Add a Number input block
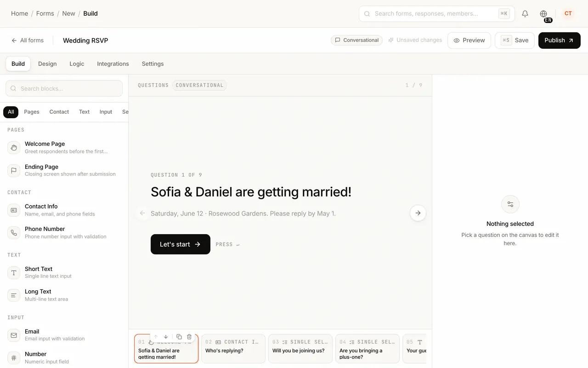588x368 pixels. point(64,358)
